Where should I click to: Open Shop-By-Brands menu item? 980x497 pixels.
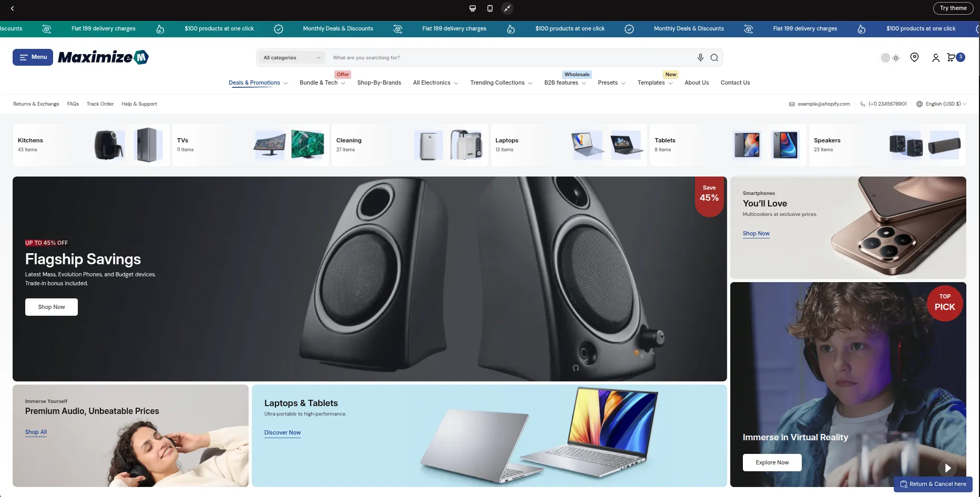[379, 83]
